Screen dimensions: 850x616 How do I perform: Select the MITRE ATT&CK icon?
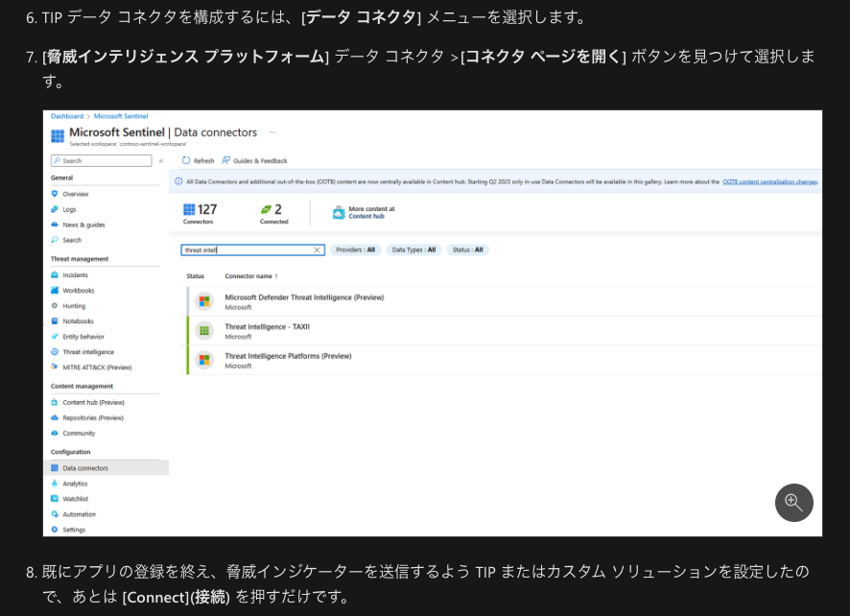click(x=55, y=367)
